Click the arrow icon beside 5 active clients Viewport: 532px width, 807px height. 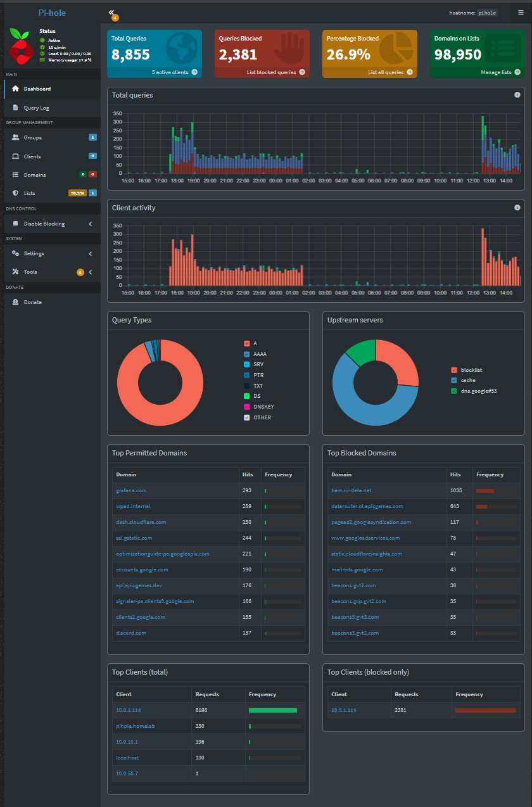pyautogui.click(x=194, y=72)
